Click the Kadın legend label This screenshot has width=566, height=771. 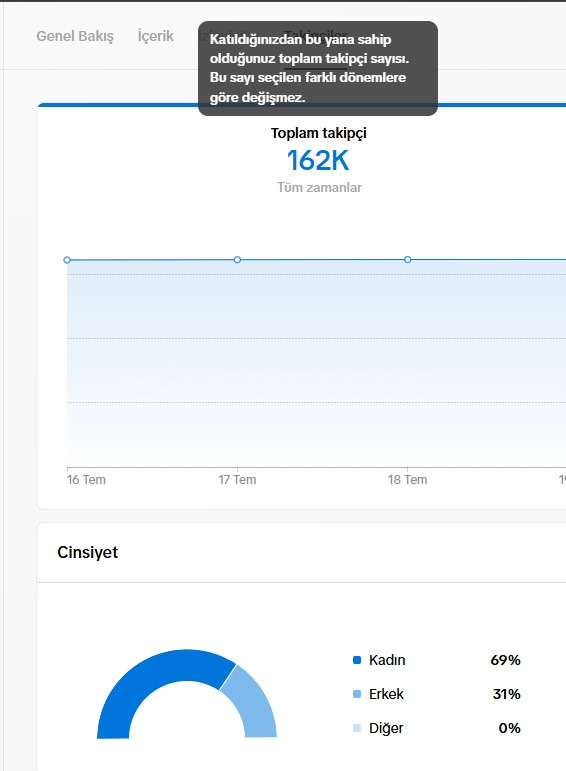[x=387, y=660]
